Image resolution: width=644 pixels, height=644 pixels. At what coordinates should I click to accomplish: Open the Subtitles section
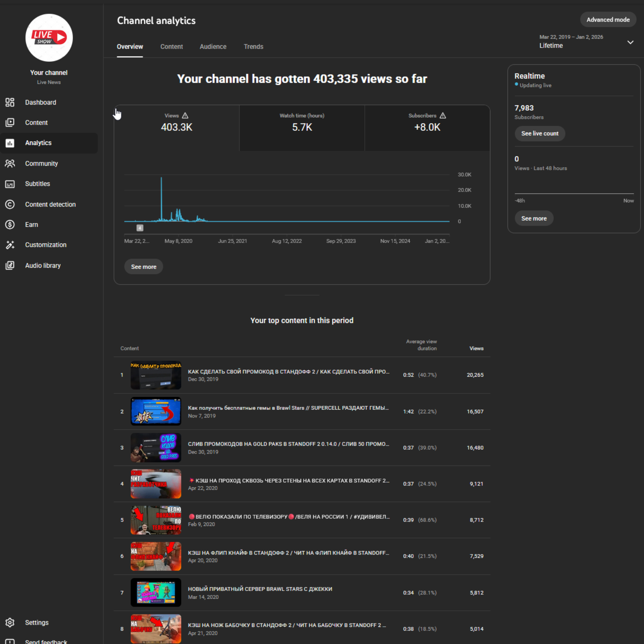(37, 183)
